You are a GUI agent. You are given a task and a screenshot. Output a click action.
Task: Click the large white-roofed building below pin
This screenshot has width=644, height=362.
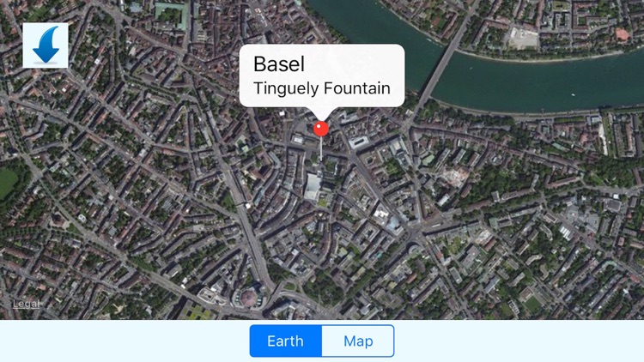[313, 187]
